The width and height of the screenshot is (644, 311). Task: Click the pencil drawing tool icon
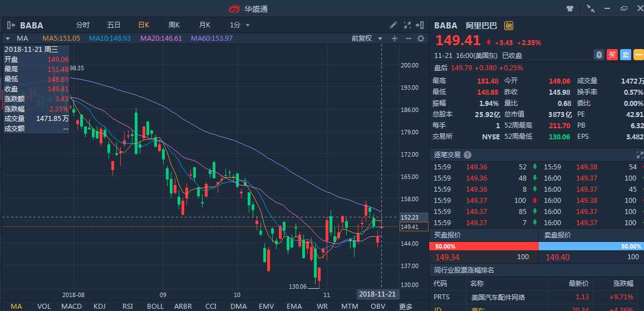coord(393,25)
